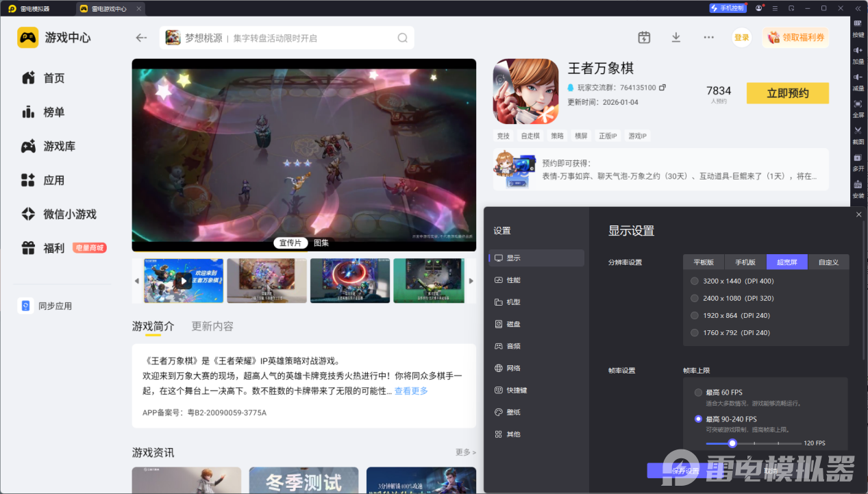Image resolution: width=868 pixels, height=494 pixels.
Task: Open the 网络 settings category
Action: click(536, 368)
